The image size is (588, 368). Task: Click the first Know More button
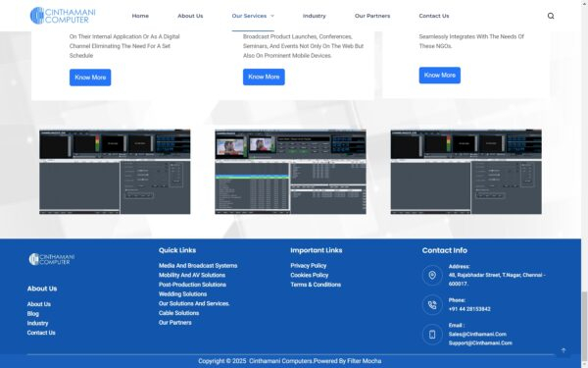(x=90, y=78)
